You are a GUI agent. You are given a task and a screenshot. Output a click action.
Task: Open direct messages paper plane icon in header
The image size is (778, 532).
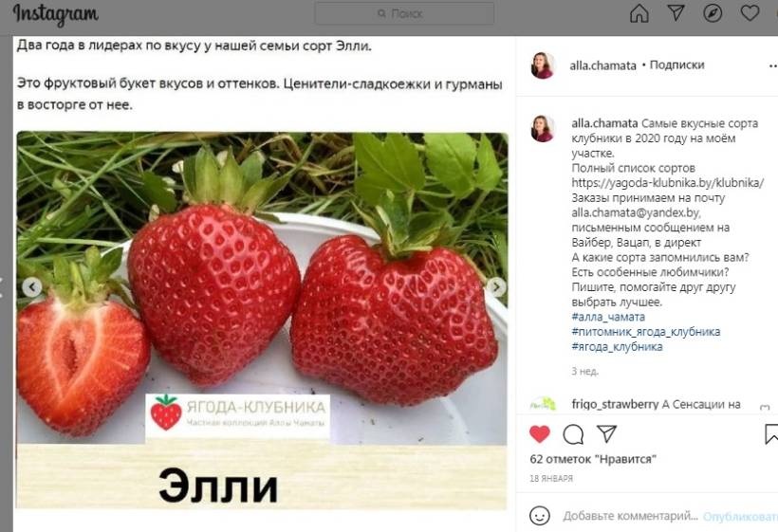point(676,13)
